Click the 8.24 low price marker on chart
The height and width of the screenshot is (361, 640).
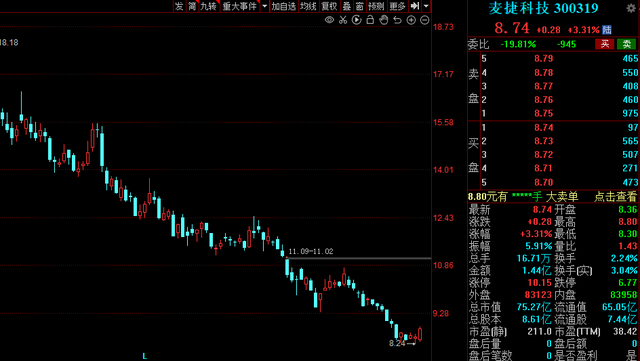coord(397,343)
